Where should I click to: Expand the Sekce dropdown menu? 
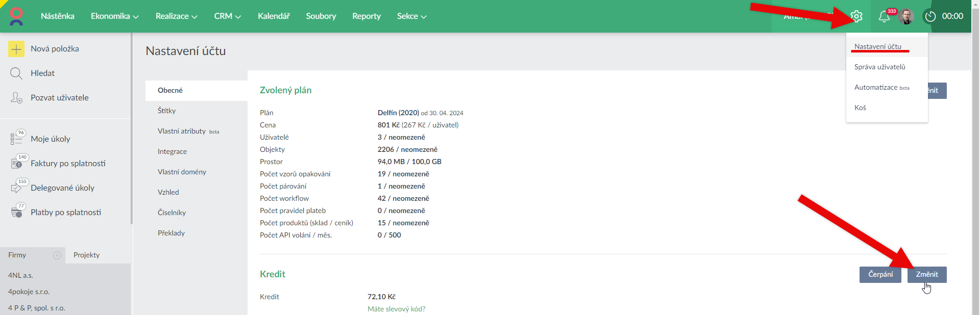click(411, 16)
